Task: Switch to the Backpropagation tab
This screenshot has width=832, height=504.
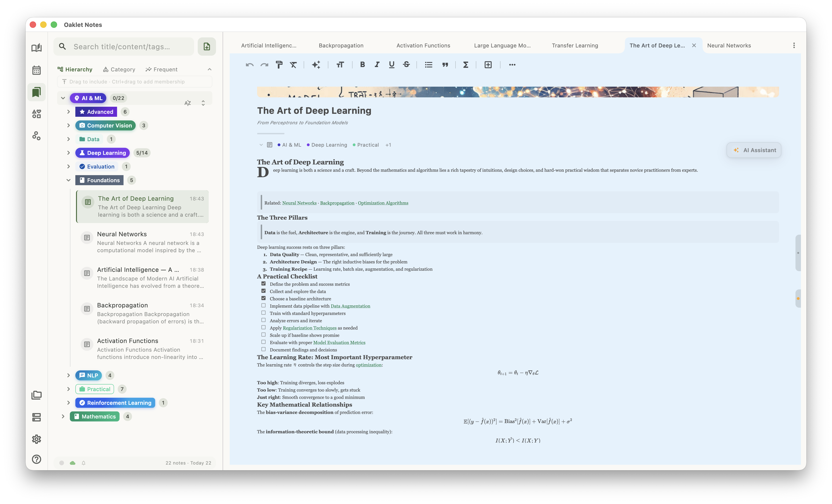Action: [341, 46]
